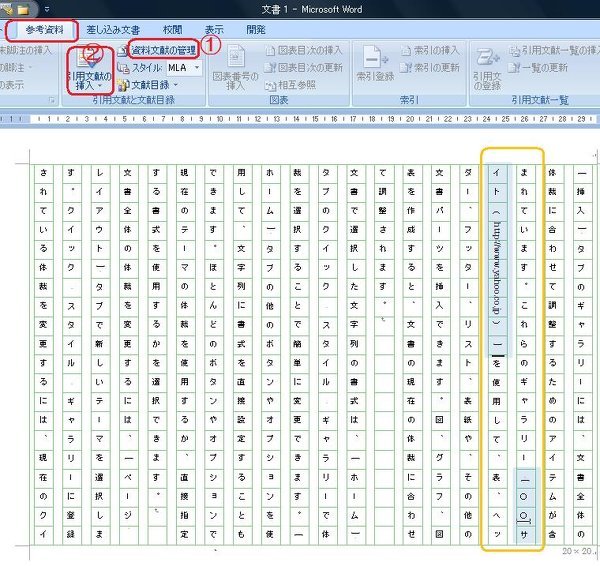Click the folder icon in quick access toolbar

23,10
